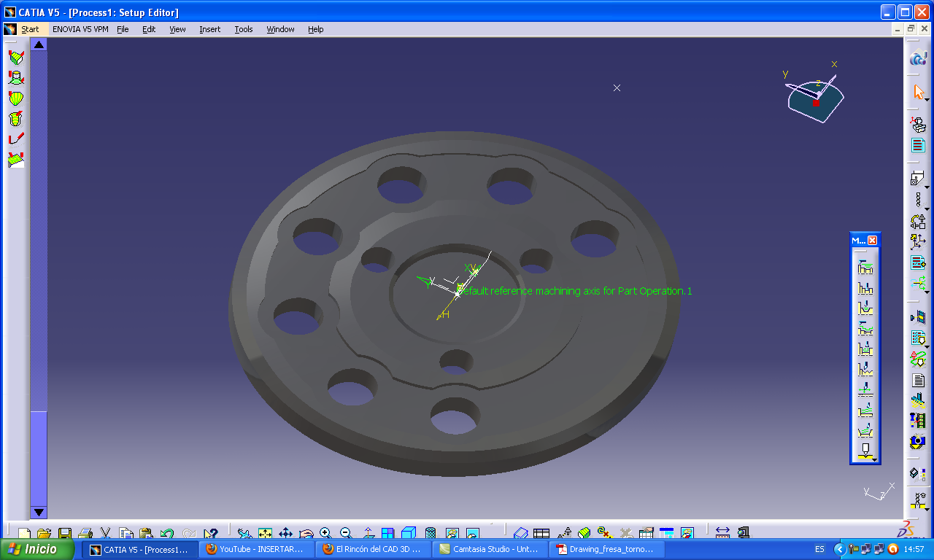Click the first machining operation icon in M... palette
The width and height of the screenshot is (934, 560).
click(865, 267)
